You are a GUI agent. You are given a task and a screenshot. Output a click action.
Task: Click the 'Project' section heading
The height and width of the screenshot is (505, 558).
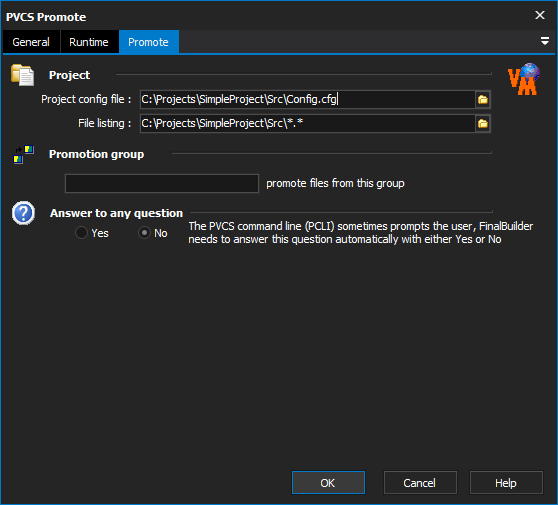(69, 75)
